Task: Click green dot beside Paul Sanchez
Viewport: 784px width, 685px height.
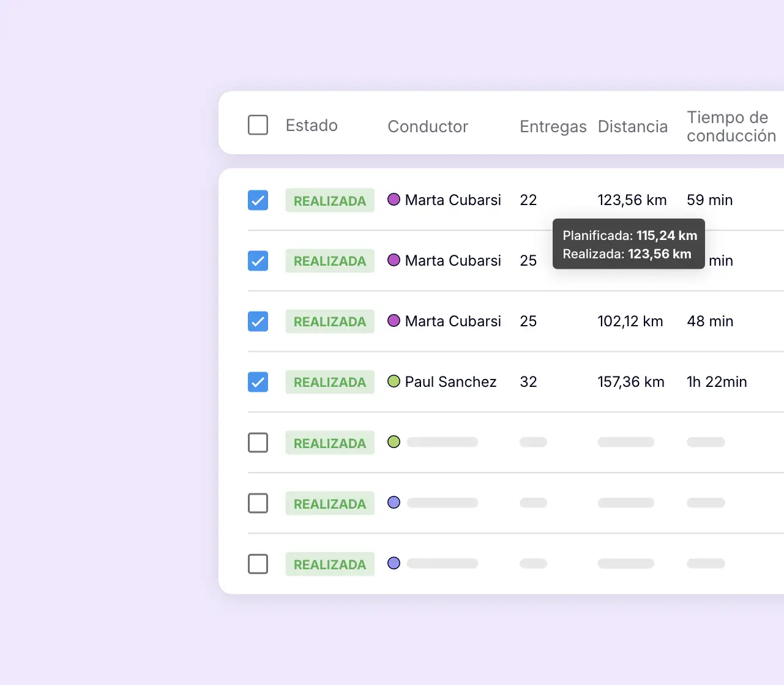Action: point(394,381)
